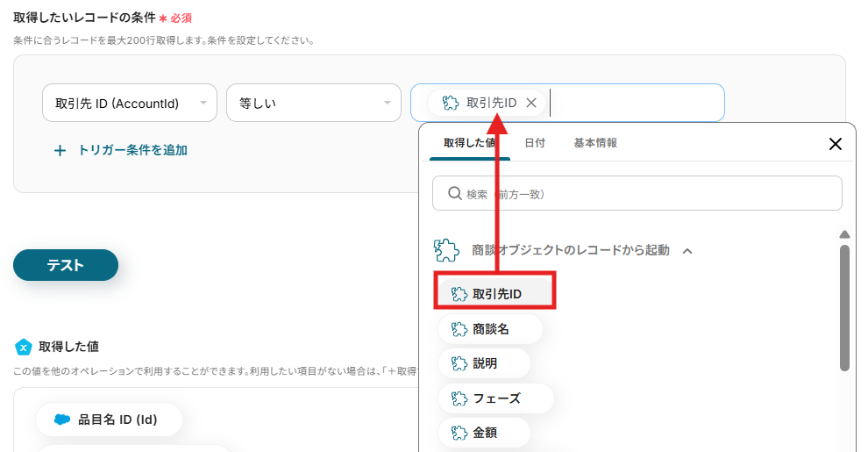
Task: Click the トリガー条件を追加 link
Action: point(132,150)
